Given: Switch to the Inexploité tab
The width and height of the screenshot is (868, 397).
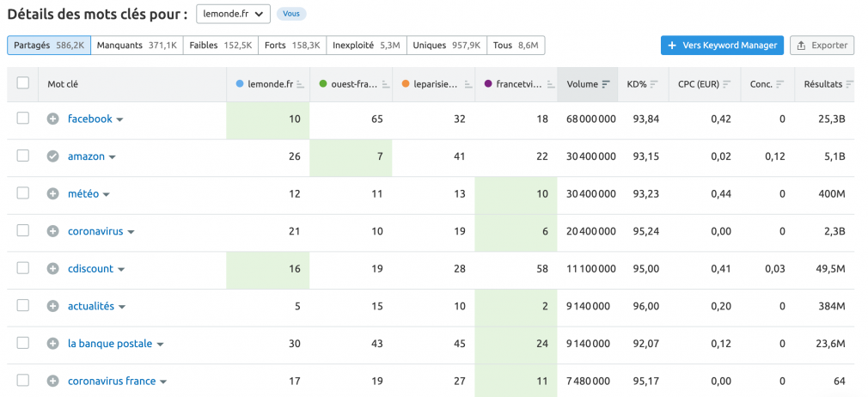Looking at the screenshot, I should coord(366,46).
